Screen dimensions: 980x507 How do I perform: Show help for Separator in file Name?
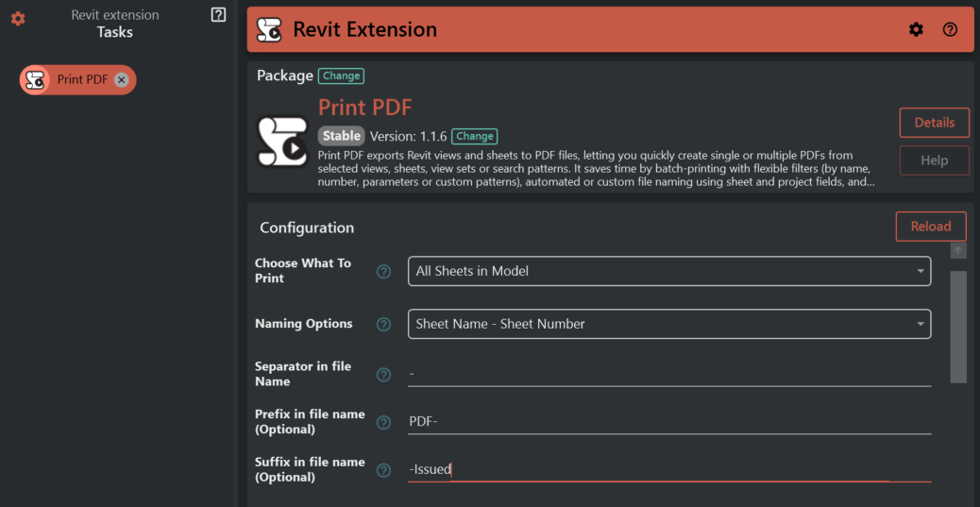point(383,374)
